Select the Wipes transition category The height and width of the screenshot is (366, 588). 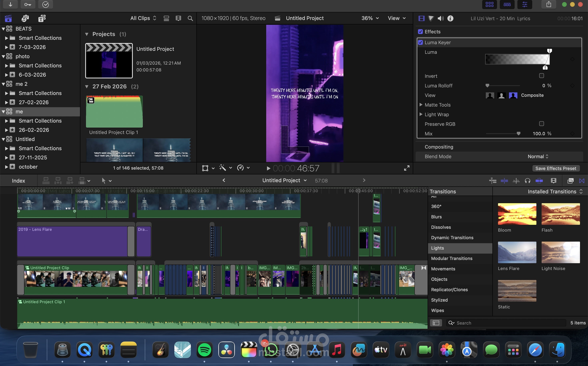coord(437,310)
